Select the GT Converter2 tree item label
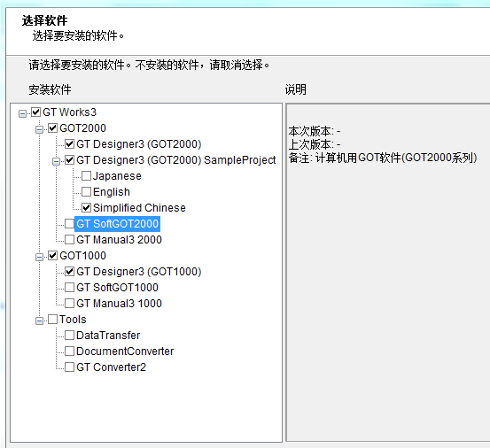This screenshot has width=490, height=448. point(111,367)
